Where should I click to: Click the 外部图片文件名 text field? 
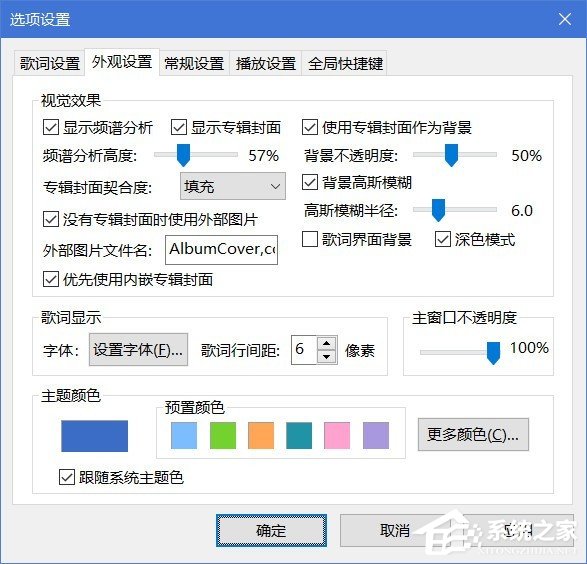(x=222, y=250)
